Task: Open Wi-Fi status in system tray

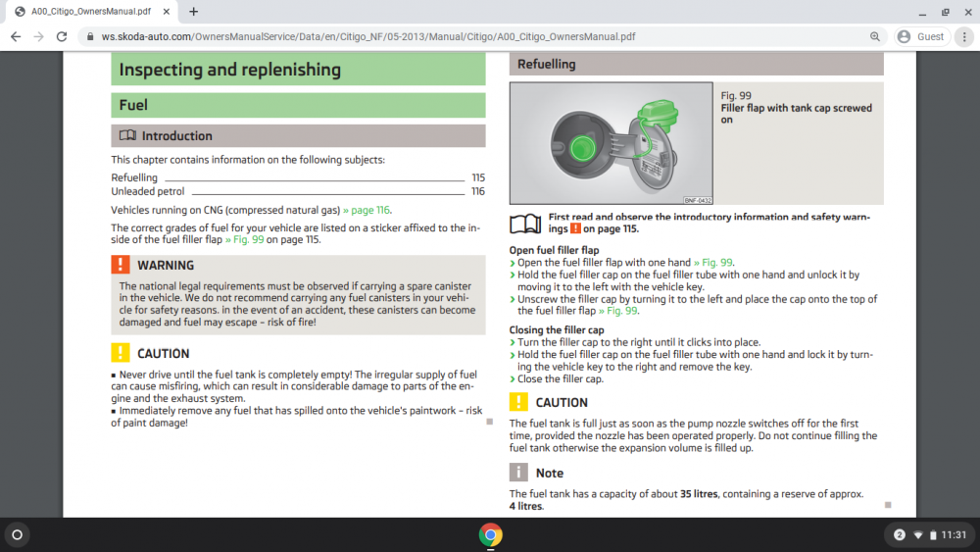Action: click(x=918, y=535)
